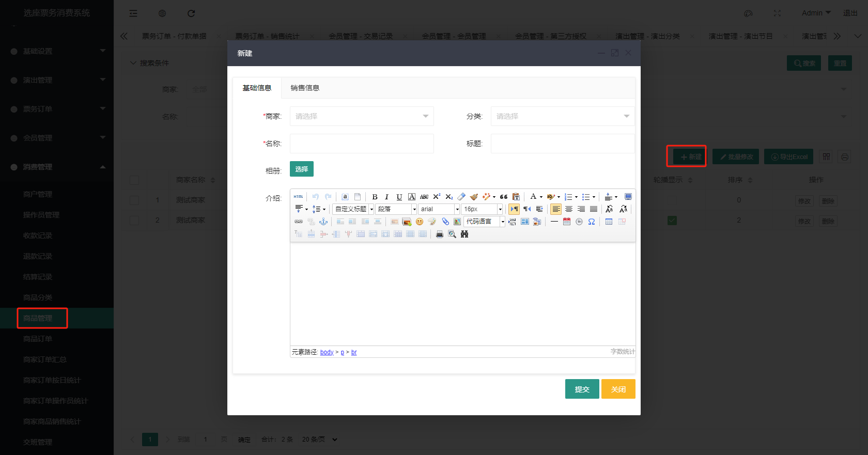Check the select-all checkbox in table header
This screenshot has height=455, width=868.
[134, 180]
